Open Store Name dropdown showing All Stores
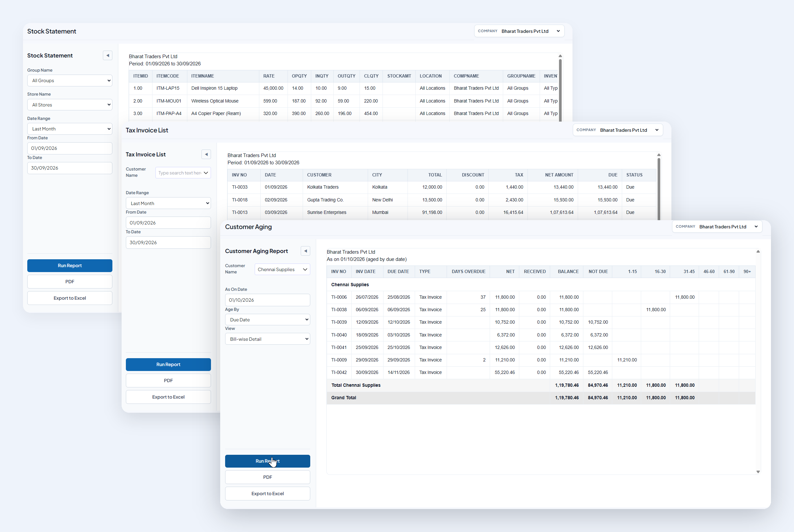The width and height of the screenshot is (794, 532). tap(70, 105)
